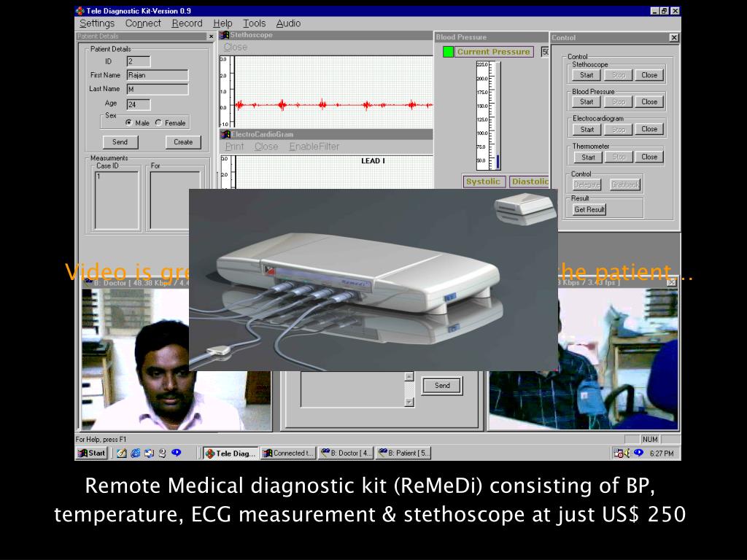The image size is (747, 560).
Task: Click the Last Name input field
Action: pos(158,89)
